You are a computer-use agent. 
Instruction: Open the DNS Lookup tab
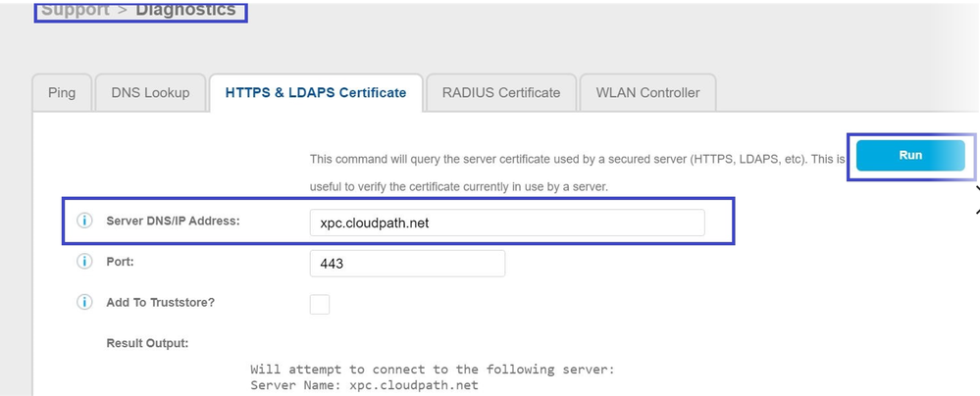coord(150,93)
